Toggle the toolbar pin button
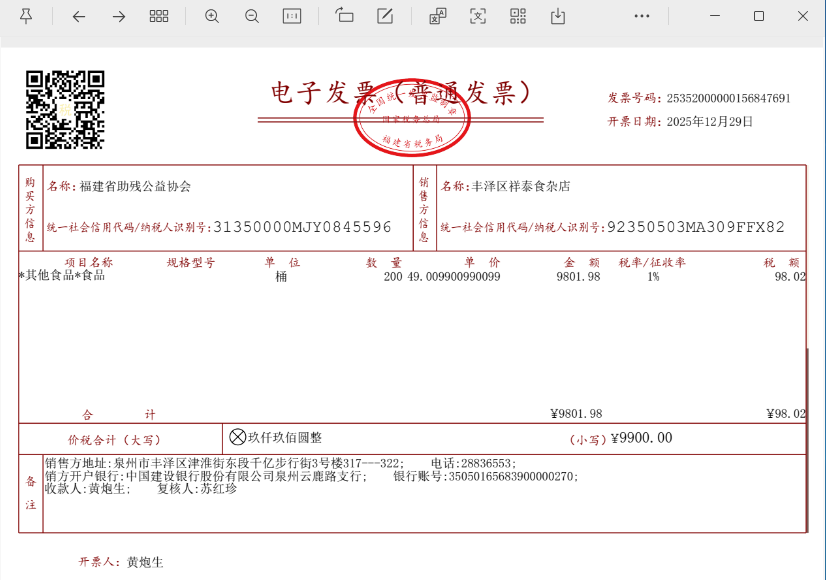The image size is (826, 580). 26,16
